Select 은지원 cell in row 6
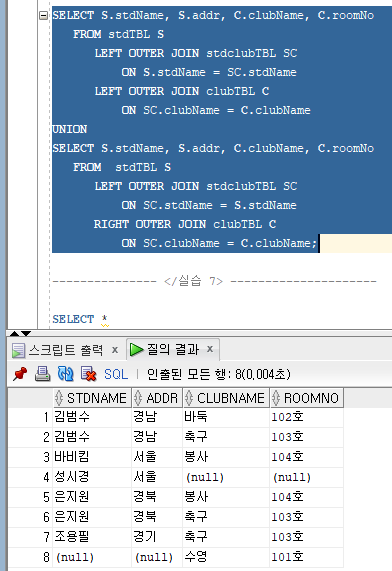Viewport: 392px width, 571px height. (92, 517)
